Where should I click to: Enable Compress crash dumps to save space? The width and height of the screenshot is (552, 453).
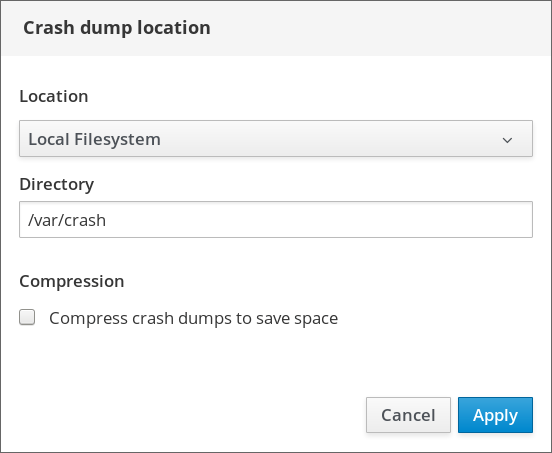(x=27, y=317)
